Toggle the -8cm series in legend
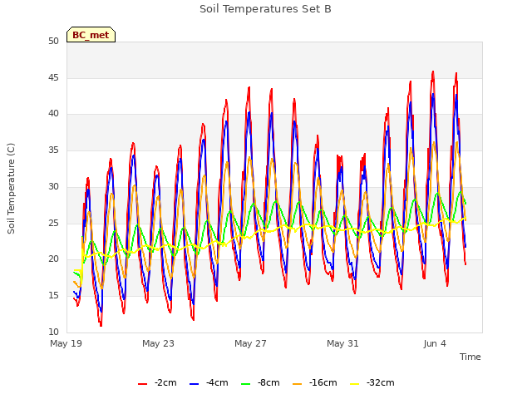The width and height of the screenshot is (532, 399). (260, 383)
